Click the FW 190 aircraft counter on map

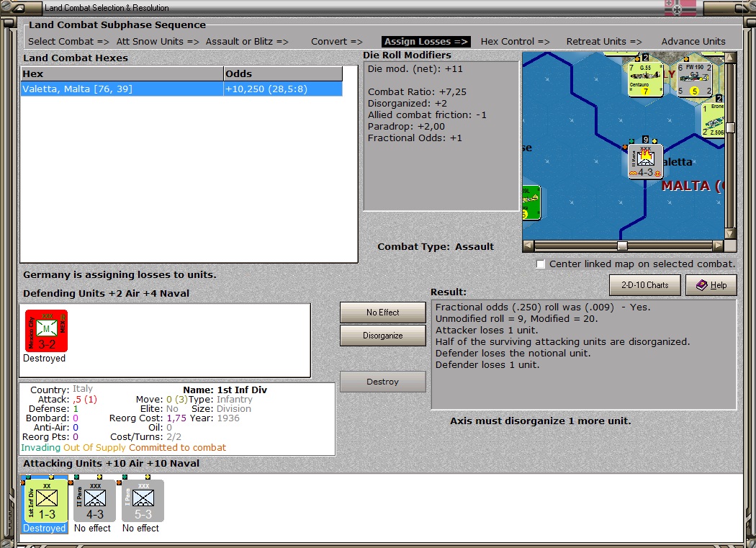pyautogui.click(x=694, y=80)
